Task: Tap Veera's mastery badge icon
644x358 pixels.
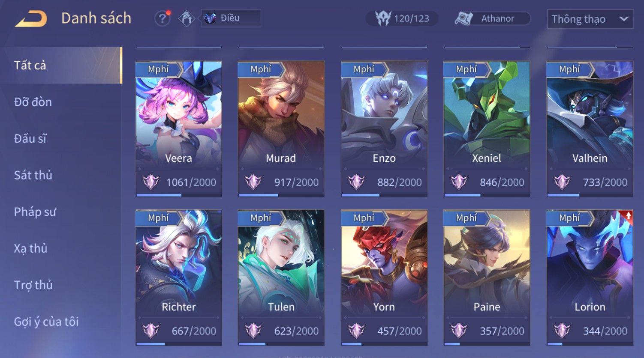Action: click(151, 182)
